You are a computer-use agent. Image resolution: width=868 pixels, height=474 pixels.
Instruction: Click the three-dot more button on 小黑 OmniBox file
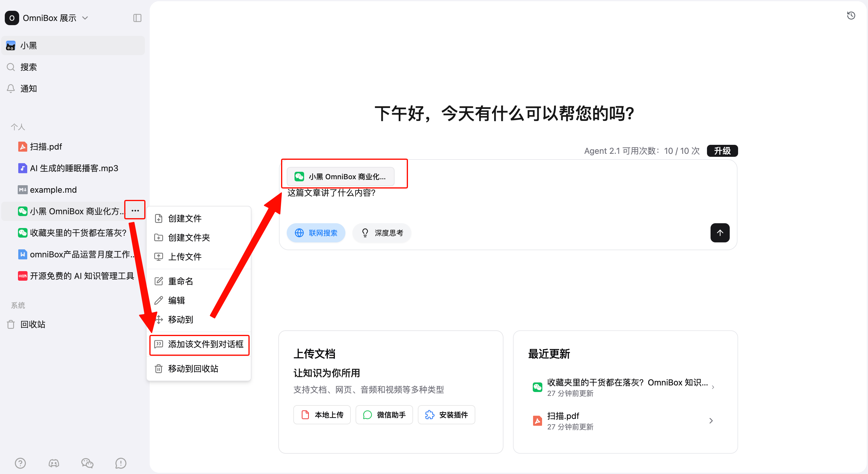click(x=135, y=211)
